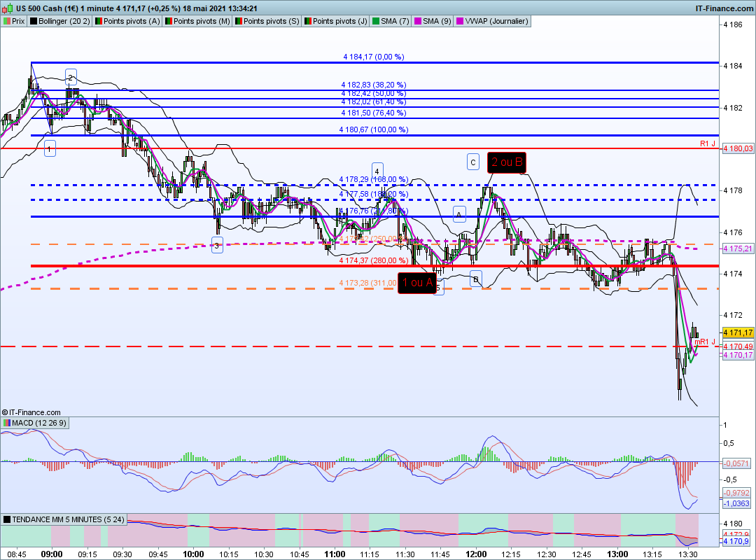This screenshot has width=756, height=560.
Task: Select the '2 ou B' black annotation box
Action: (506, 162)
